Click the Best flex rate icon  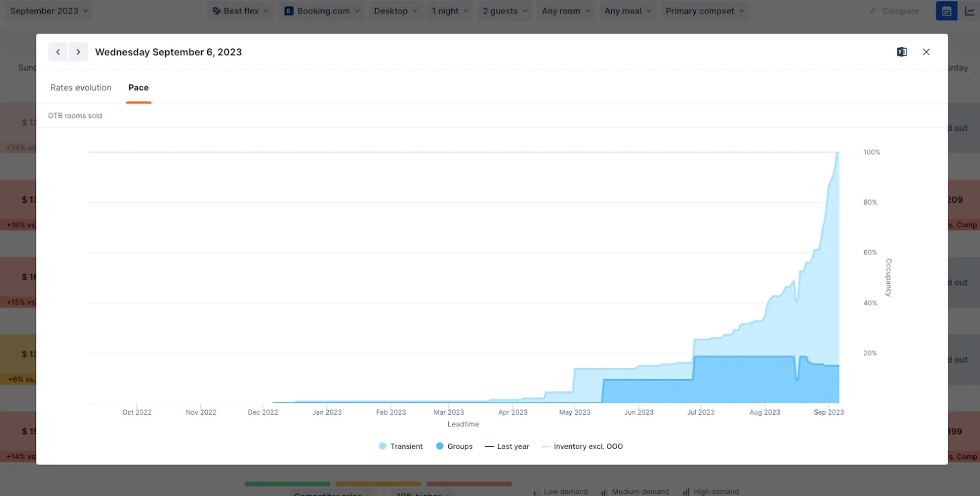(217, 11)
